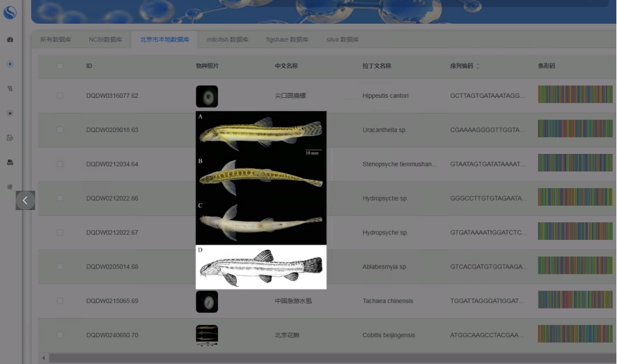
Task: Click the Cobitis beijingensis Latin name
Action: pyautogui.click(x=388, y=335)
